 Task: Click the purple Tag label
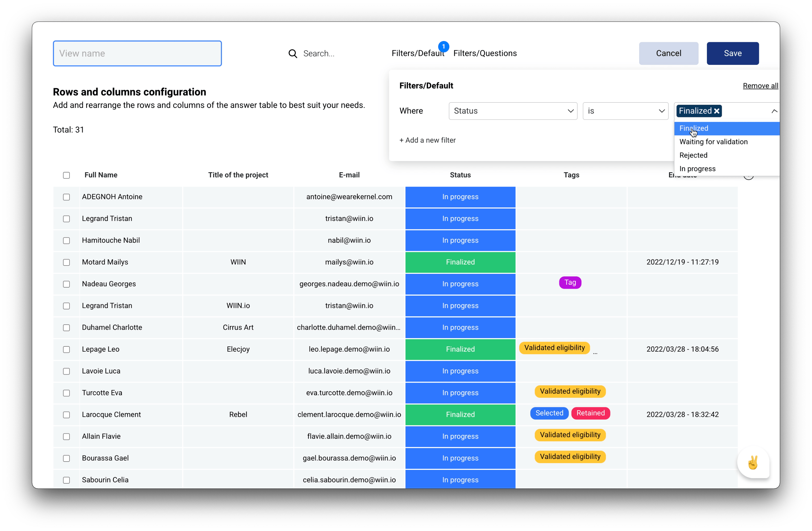pos(570,282)
